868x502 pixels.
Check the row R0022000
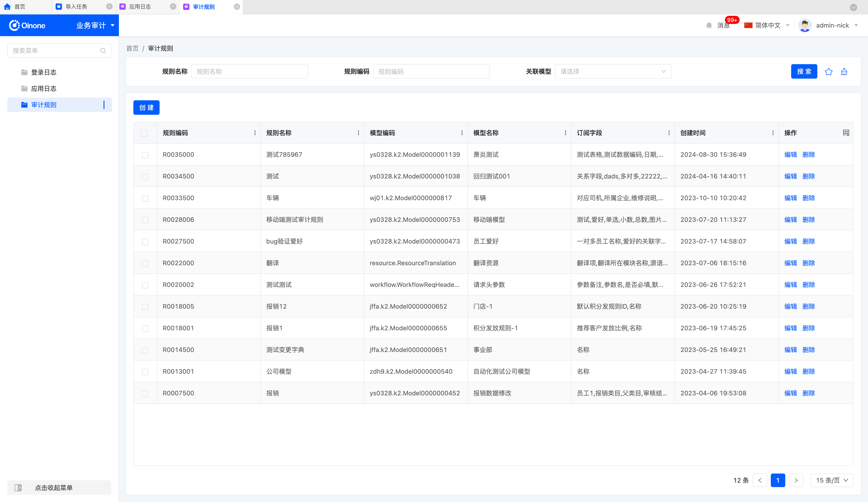145,263
